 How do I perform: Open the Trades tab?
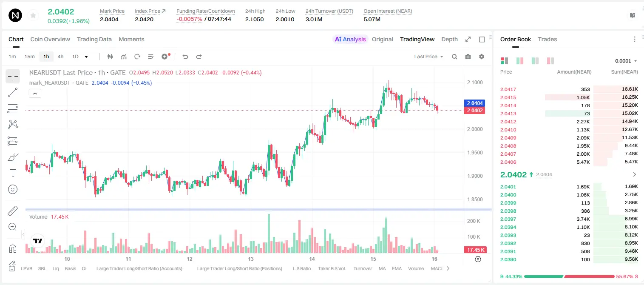coord(547,39)
